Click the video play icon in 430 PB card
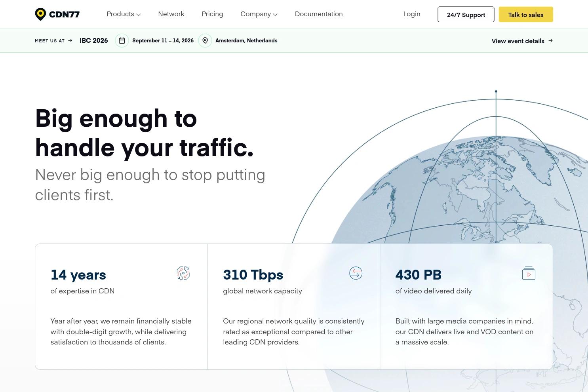 pos(529,273)
